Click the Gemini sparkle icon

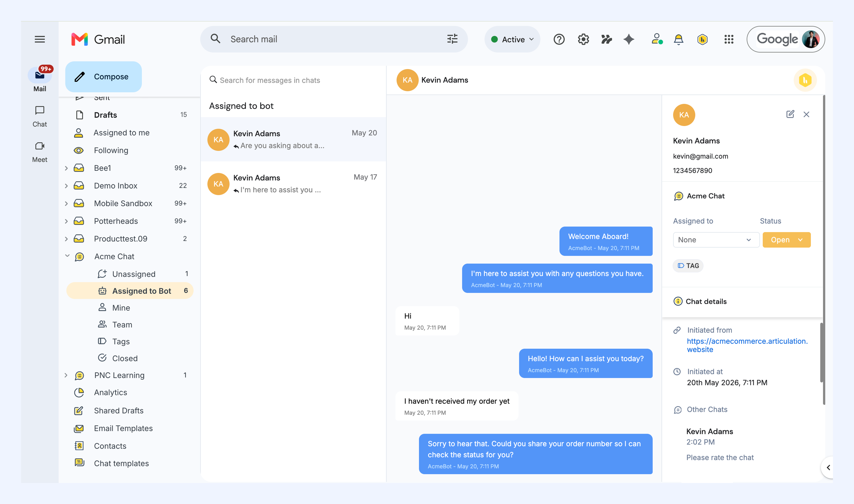629,40
